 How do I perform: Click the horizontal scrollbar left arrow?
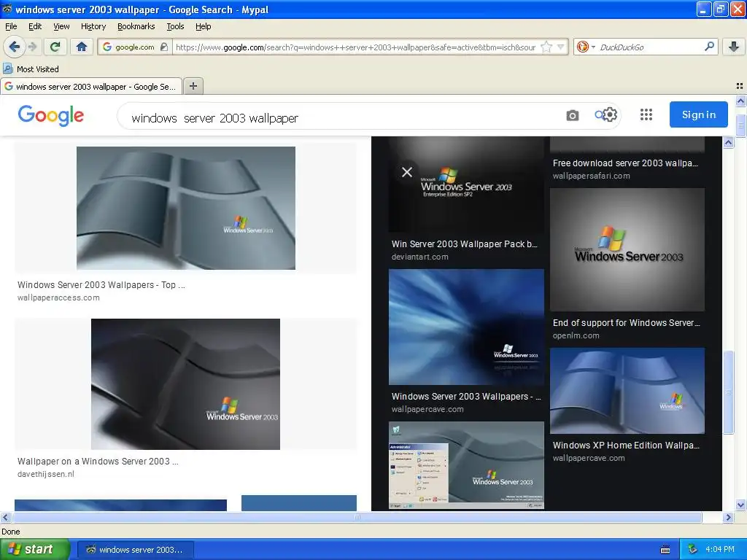click(5, 517)
